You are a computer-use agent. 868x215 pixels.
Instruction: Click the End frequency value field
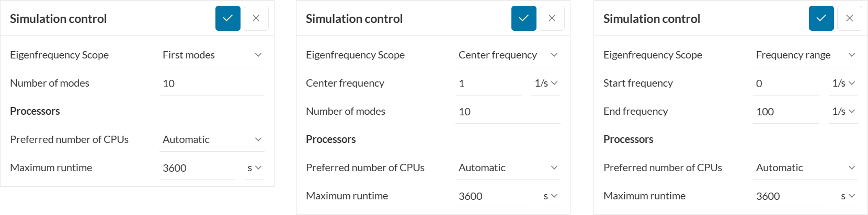pyautogui.click(x=785, y=112)
